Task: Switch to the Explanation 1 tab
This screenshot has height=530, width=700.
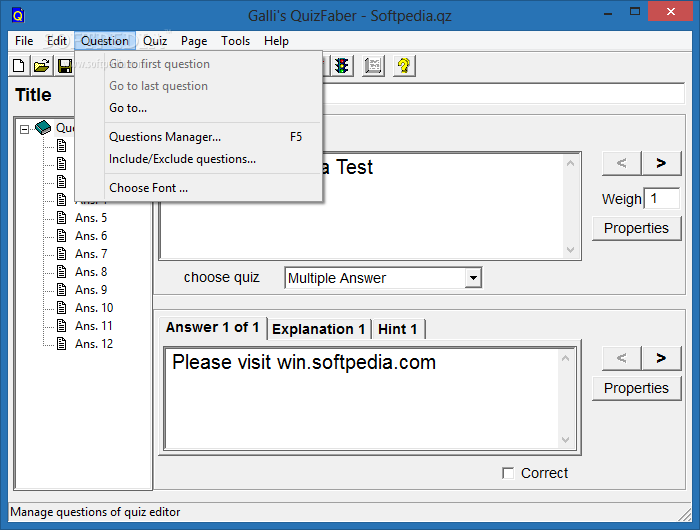Action: 319,329
